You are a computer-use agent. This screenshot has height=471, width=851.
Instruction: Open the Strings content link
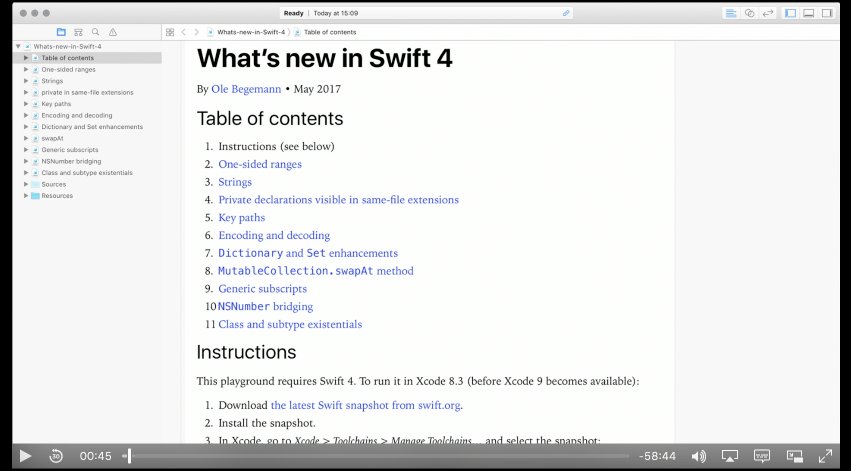[235, 182]
